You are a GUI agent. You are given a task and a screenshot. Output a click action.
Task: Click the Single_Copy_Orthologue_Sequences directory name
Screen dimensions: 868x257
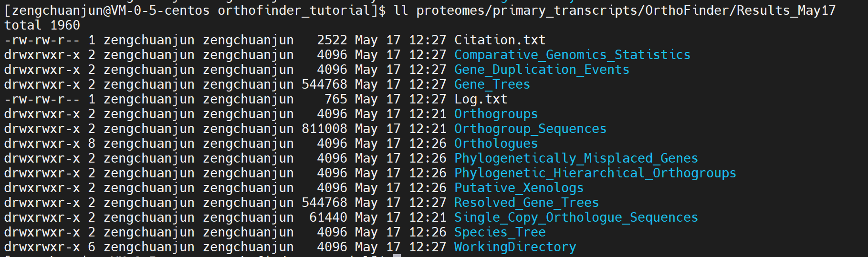[576, 217]
